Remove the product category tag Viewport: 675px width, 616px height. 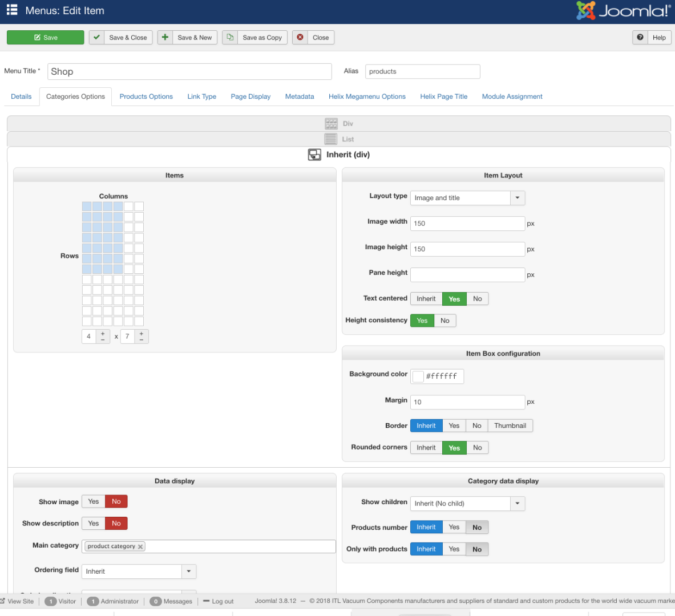click(140, 546)
